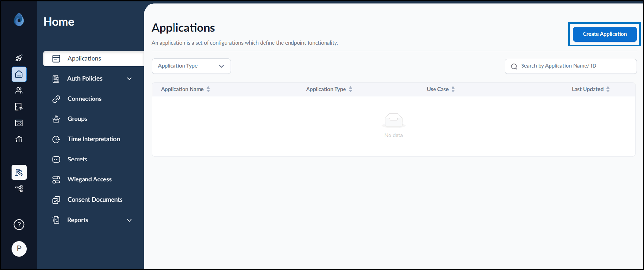Open the device with wifi icon
The image size is (644, 270).
pos(19,107)
